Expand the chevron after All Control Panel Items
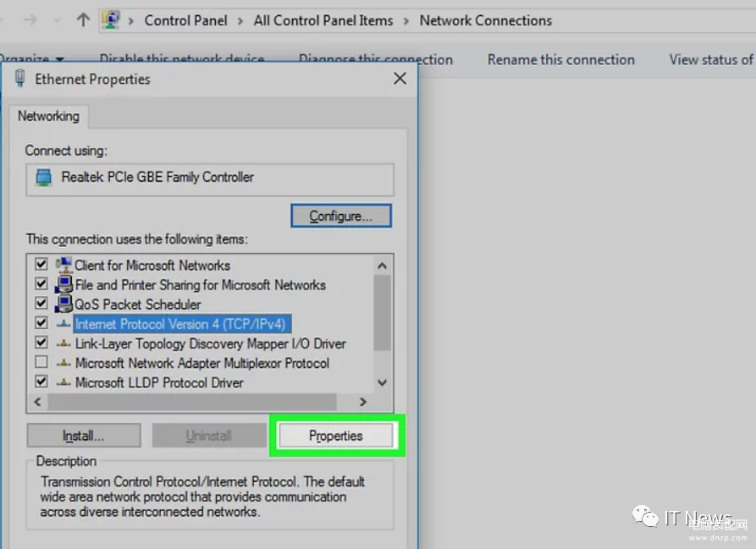Viewport: 756px width, 549px height. [x=406, y=21]
